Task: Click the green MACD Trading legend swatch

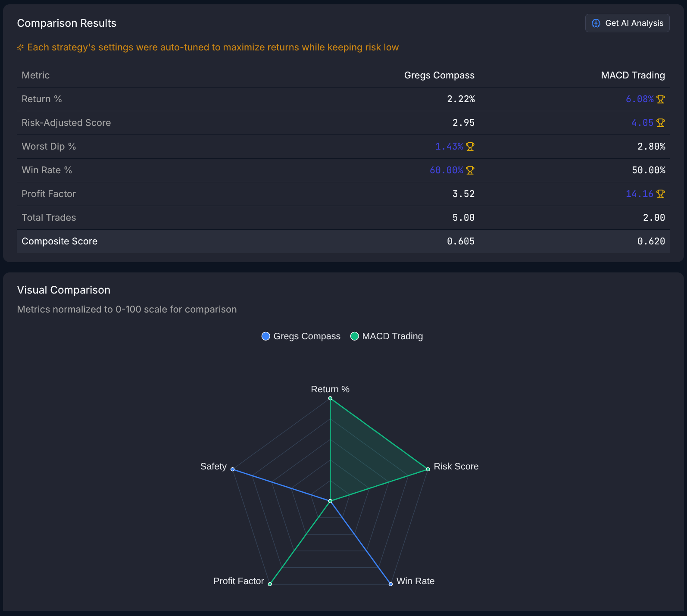Action: pyautogui.click(x=355, y=336)
